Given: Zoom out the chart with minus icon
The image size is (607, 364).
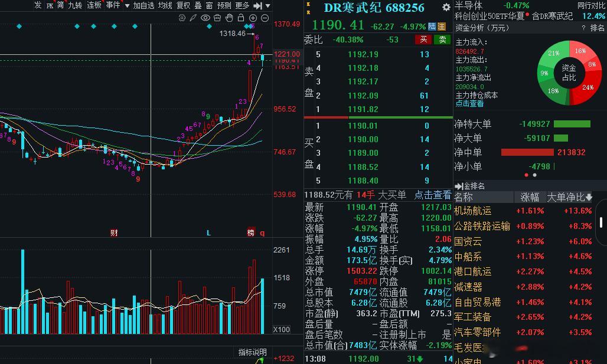Looking at the screenshot, I should (x=265, y=18).
